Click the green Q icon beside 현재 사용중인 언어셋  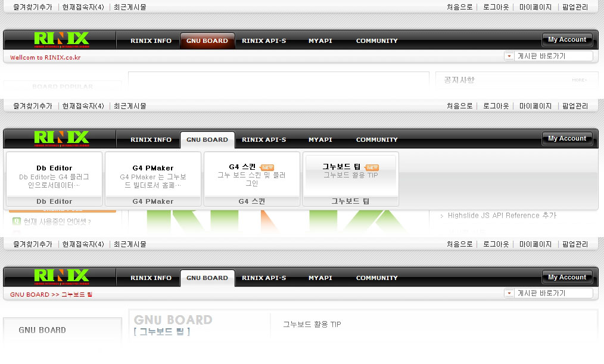pyautogui.click(x=17, y=221)
